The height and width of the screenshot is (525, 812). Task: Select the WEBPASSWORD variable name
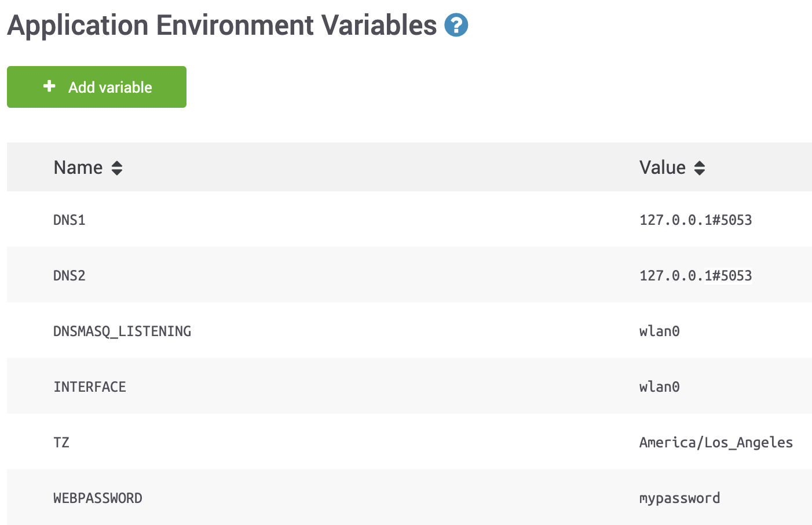point(98,498)
